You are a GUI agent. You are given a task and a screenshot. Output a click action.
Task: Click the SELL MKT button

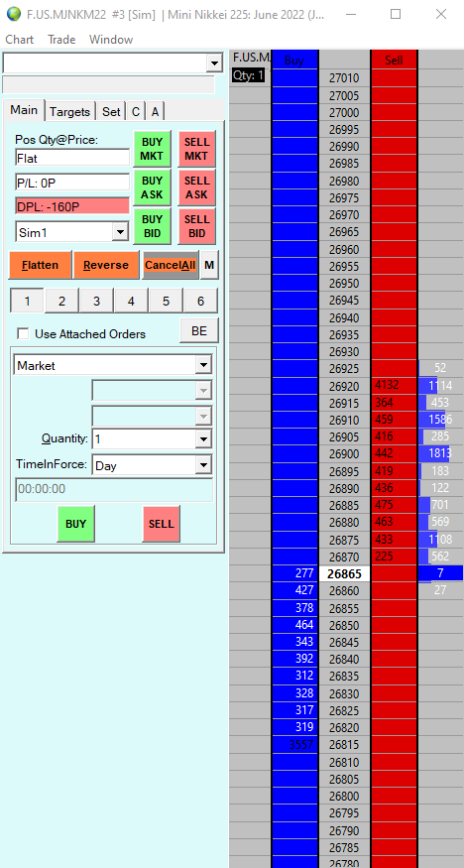[197, 149]
